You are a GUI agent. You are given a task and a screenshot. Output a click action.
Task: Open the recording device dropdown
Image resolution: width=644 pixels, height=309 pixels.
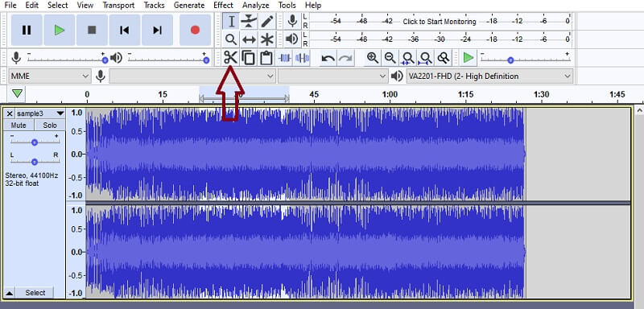point(192,76)
